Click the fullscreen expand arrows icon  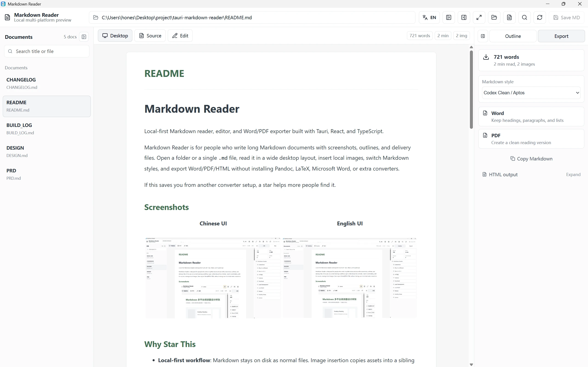tap(479, 17)
